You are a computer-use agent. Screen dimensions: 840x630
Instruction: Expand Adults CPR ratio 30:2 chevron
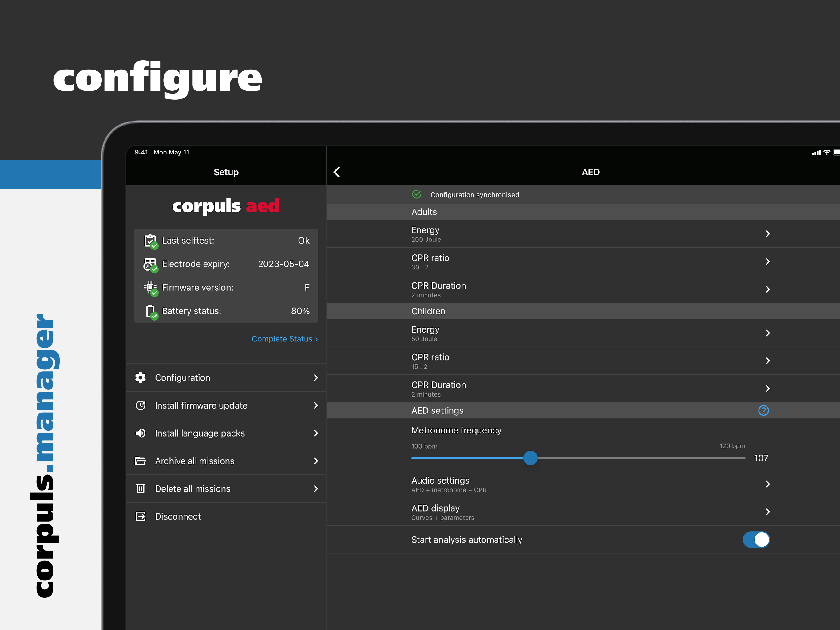[x=768, y=261]
